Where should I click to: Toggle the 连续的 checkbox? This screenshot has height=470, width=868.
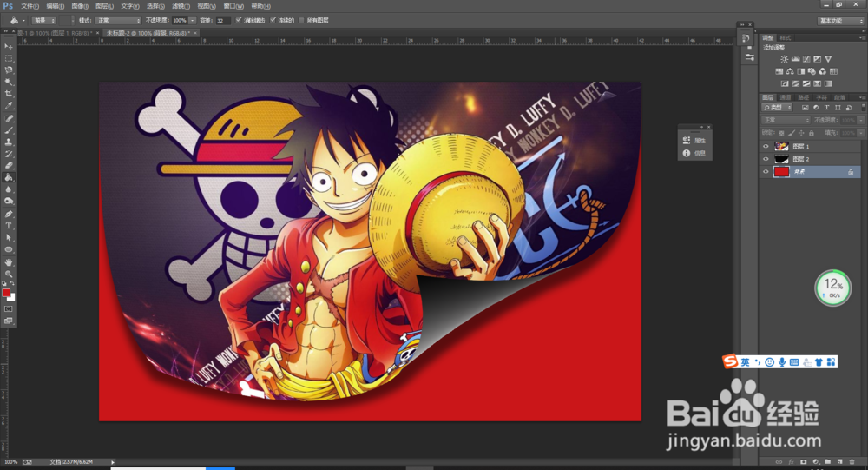[x=273, y=20]
